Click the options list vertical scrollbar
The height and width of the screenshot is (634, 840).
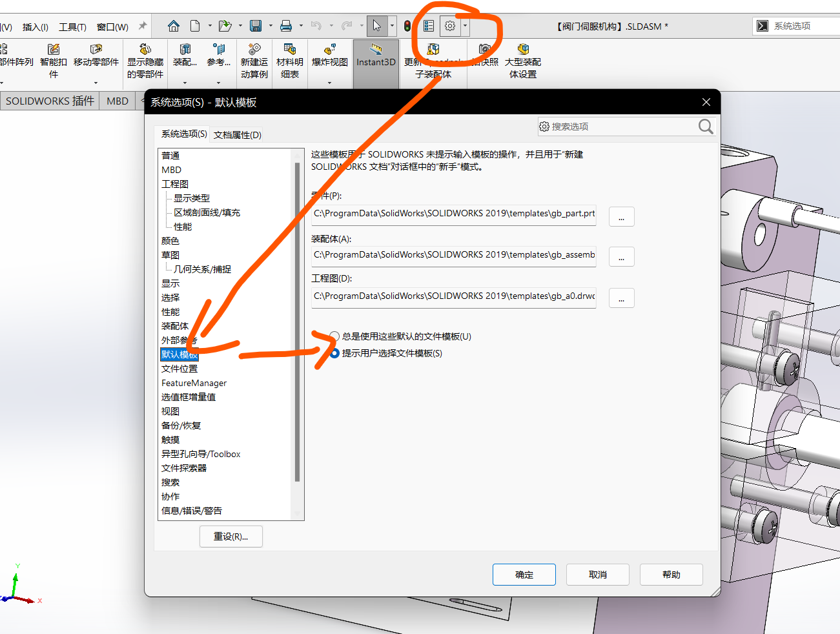click(297, 323)
